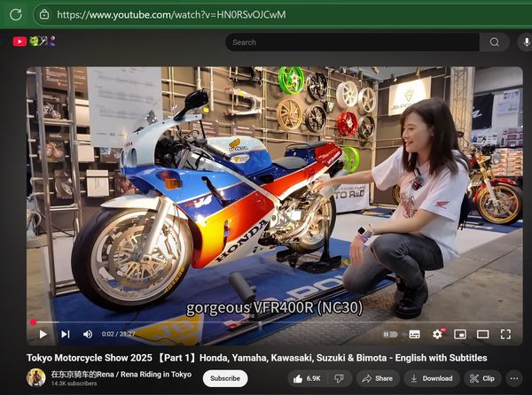Click the 14.3K subscribers text
The width and height of the screenshot is (532, 395).
[74, 383]
